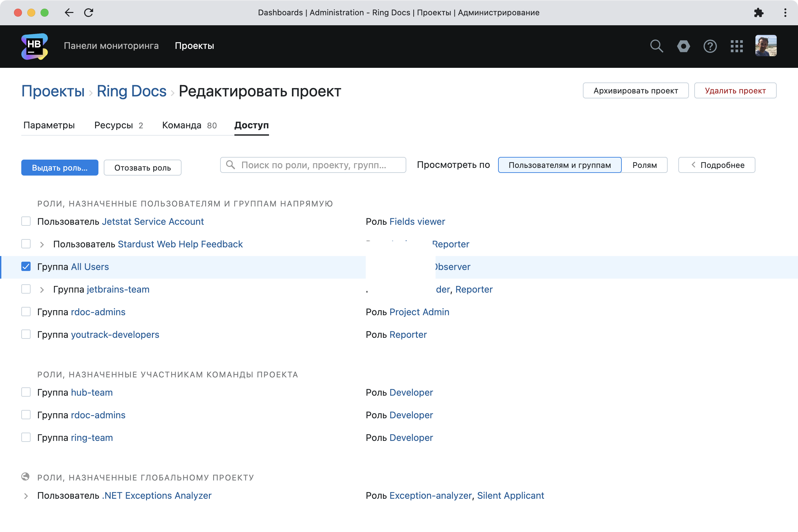Open the search magnifier in header

coord(656,46)
